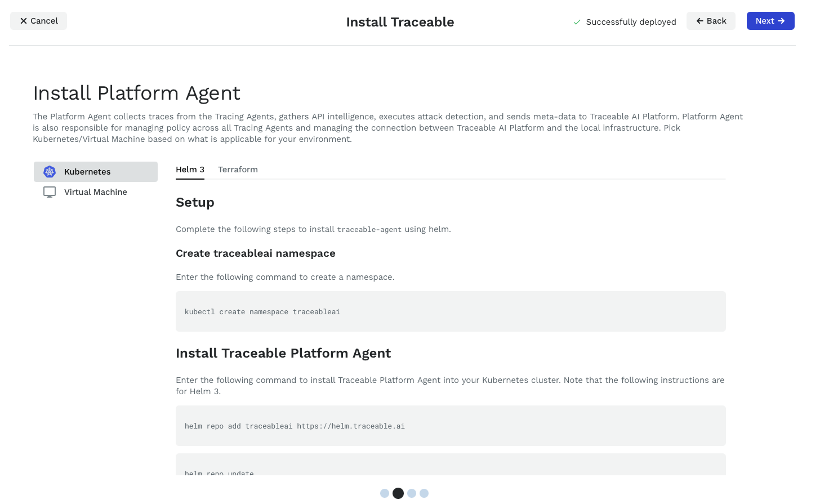This screenshot has width=820, height=504.
Task: Choose Virtual Machine as the platform
Action: (96, 192)
